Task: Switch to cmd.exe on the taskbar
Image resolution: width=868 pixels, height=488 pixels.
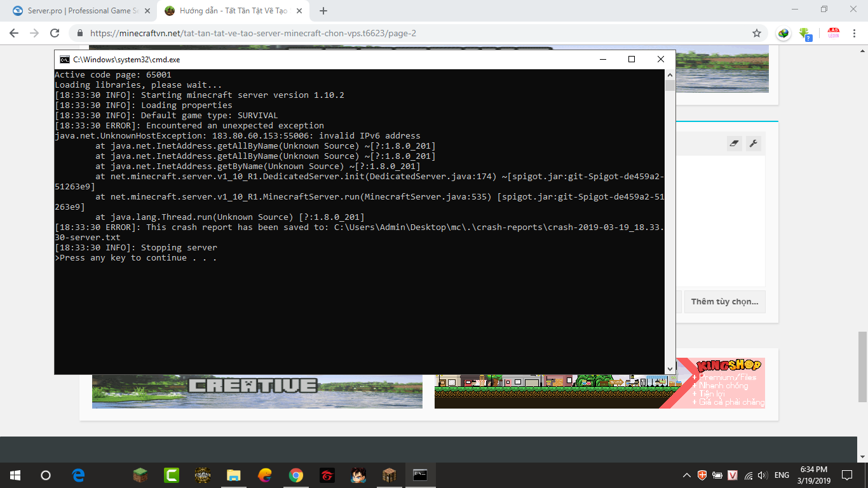Action: [x=420, y=475]
